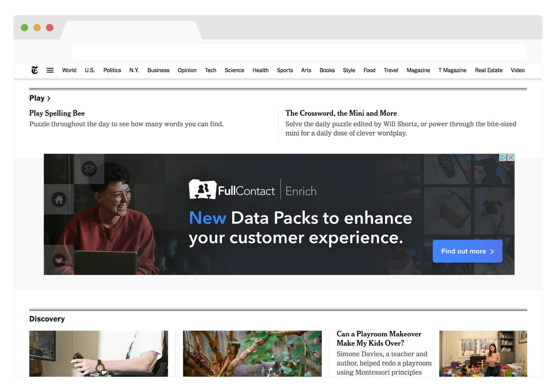This screenshot has width=556, height=392.
Task: Open the Science section
Action: pyautogui.click(x=234, y=70)
